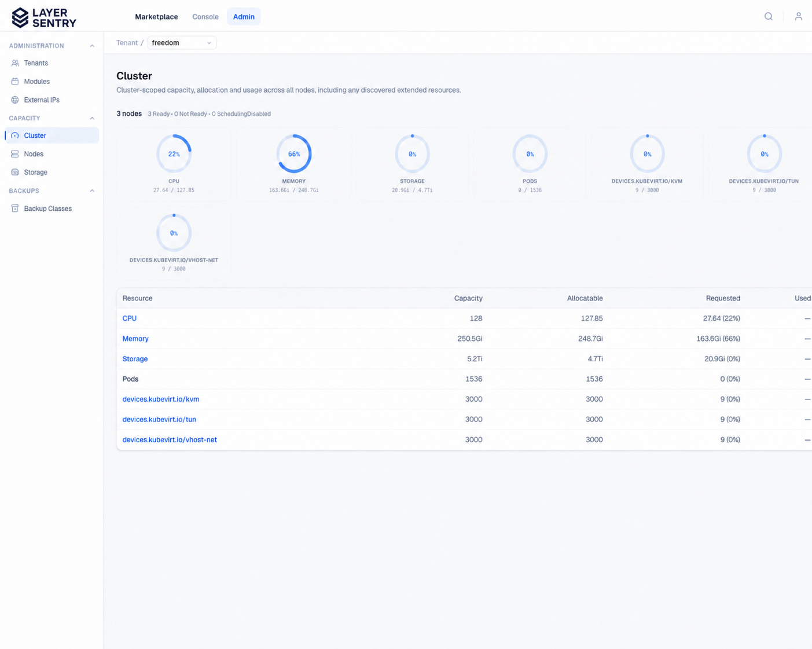Click the Allocatable column header
This screenshot has height=649, width=812.
coord(585,298)
